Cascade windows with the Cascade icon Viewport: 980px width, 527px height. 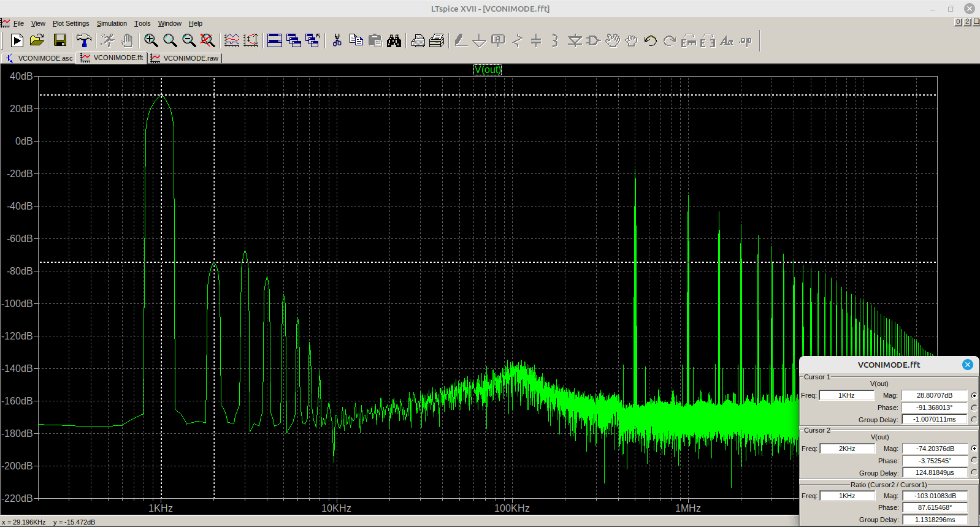coord(294,40)
